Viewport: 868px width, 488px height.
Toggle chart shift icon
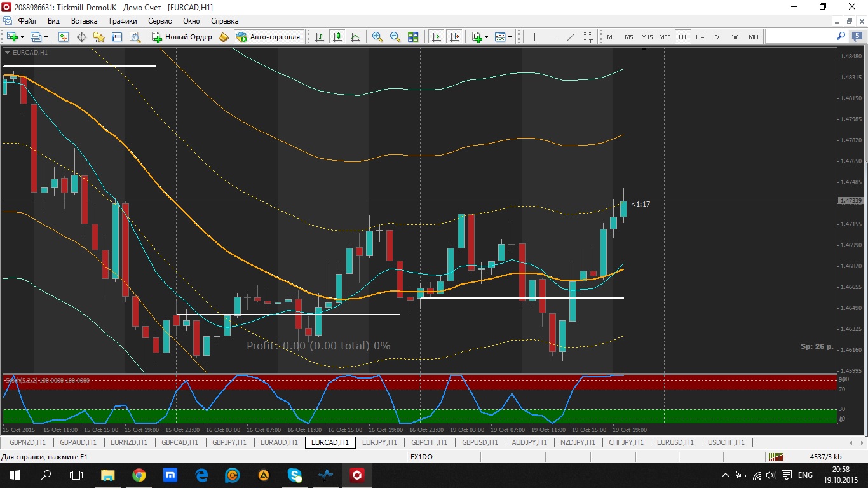[x=454, y=37]
